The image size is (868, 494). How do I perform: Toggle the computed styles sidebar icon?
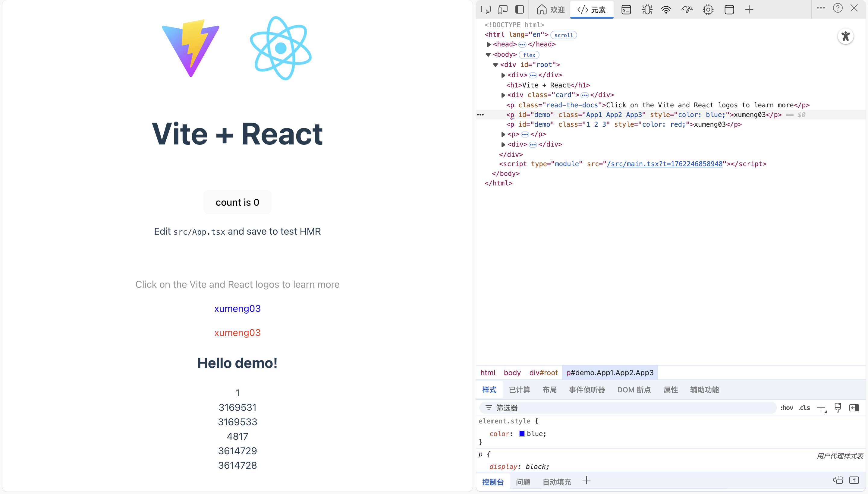[x=854, y=408]
